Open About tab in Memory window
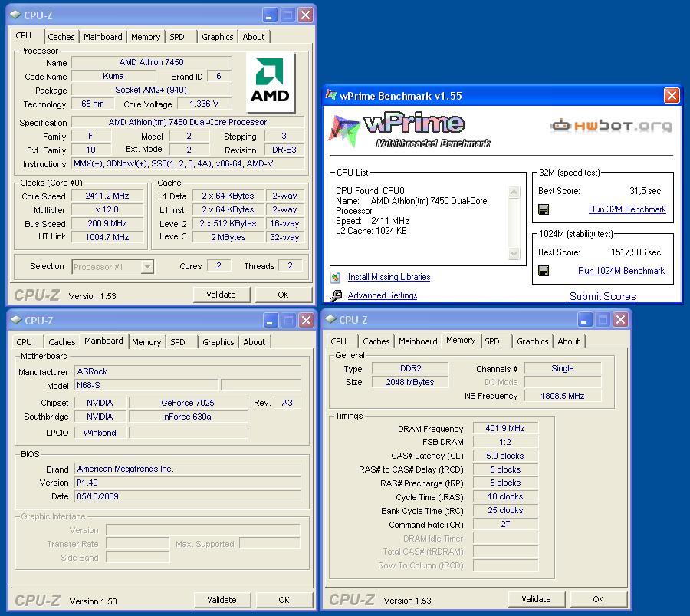690x616 pixels. coord(569,341)
